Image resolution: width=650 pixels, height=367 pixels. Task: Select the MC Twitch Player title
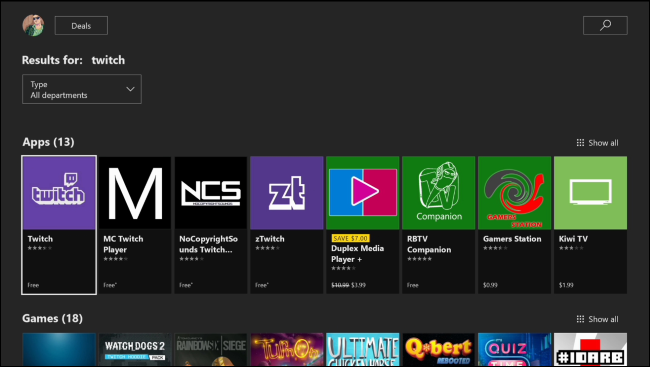[123, 244]
